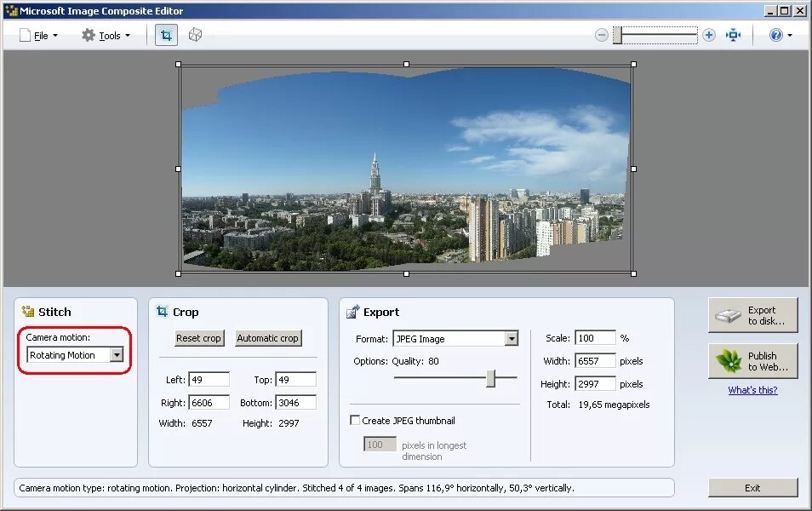Click the Scale percentage field
Screen dimensions: 812x511
[x=596, y=338]
